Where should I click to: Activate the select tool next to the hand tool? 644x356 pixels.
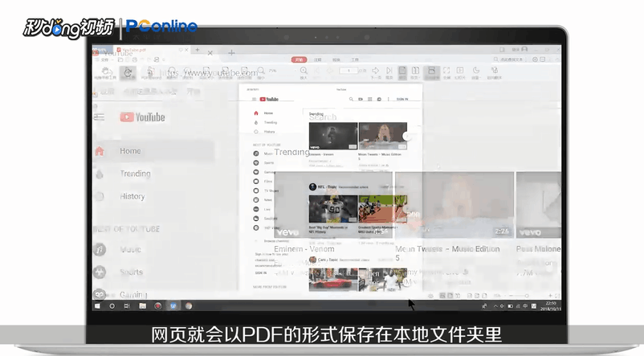[128, 73]
